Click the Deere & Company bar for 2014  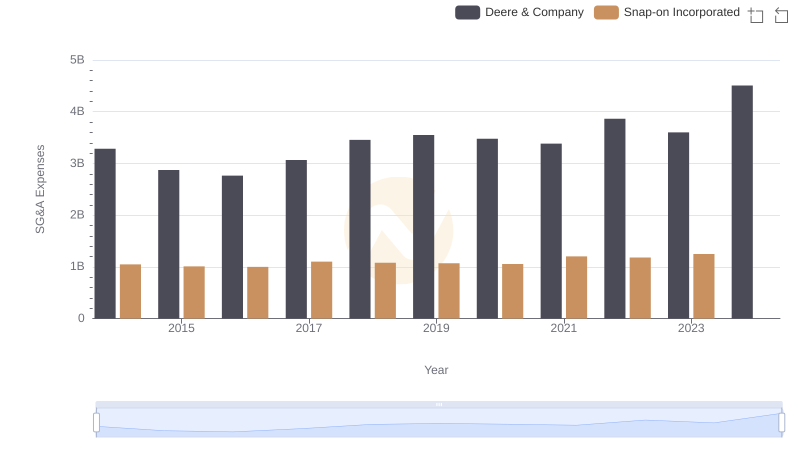(x=105, y=234)
